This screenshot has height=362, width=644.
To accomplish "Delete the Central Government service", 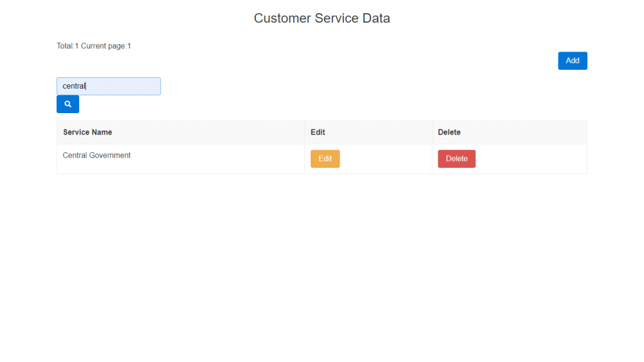I will pos(457,159).
